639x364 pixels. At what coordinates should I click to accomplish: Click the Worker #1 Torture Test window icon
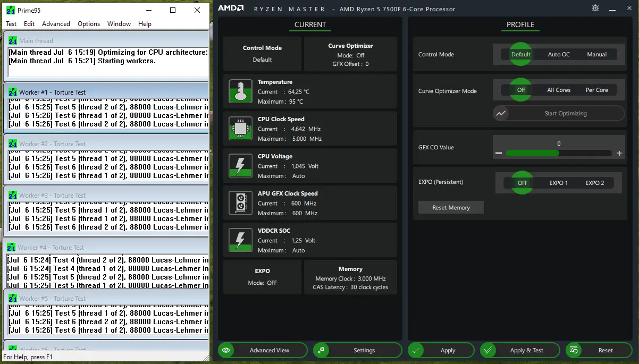[x=13, y=92]
